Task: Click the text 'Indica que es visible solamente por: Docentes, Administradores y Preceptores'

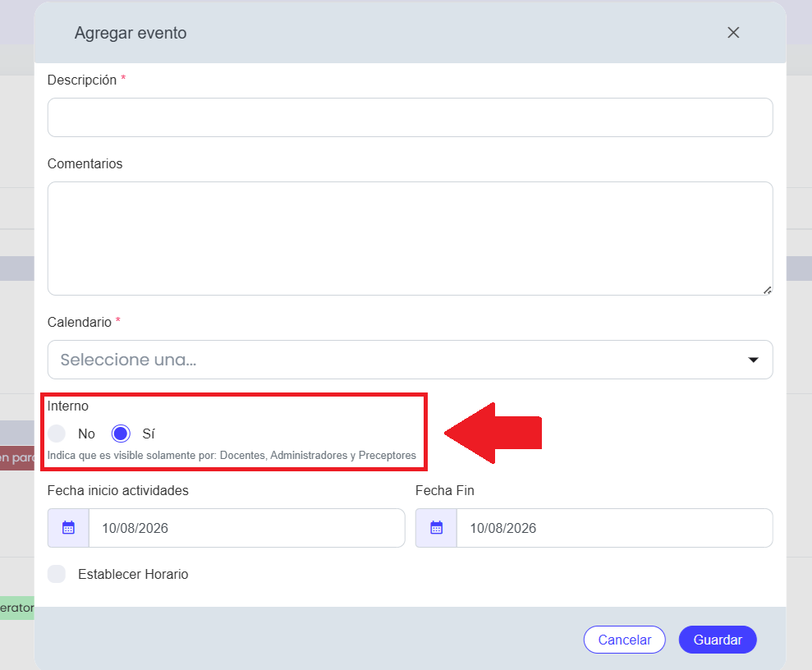Action: 232,455
